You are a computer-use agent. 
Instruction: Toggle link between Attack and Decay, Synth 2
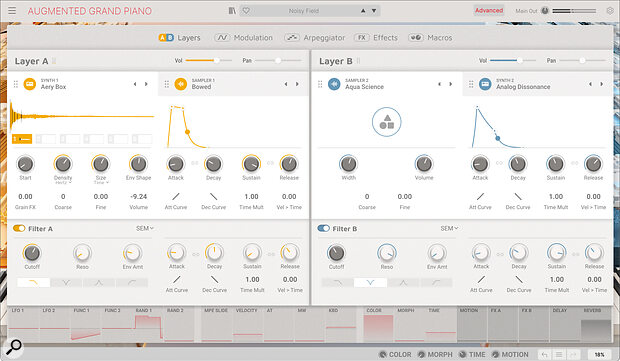[x=499, y=163]
